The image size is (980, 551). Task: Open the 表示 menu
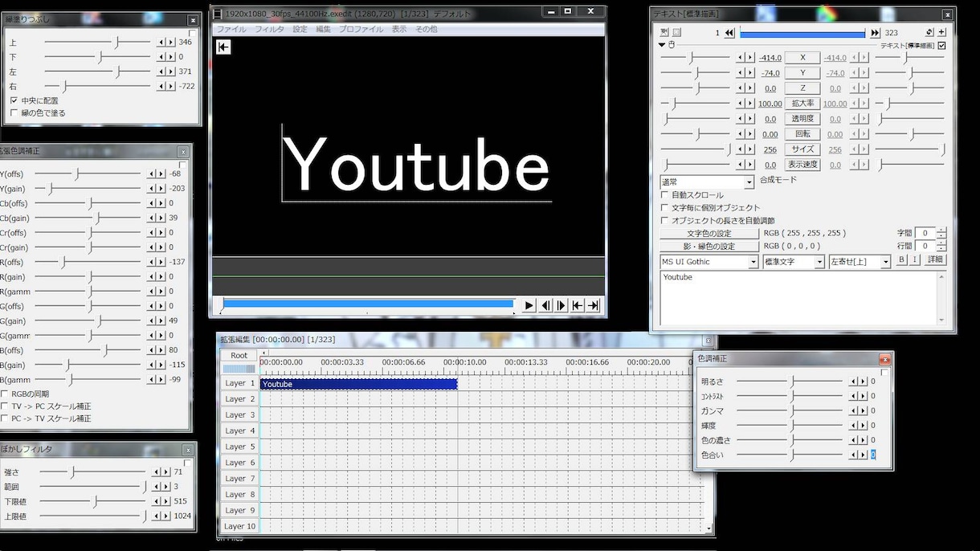(x=399, y=29)
